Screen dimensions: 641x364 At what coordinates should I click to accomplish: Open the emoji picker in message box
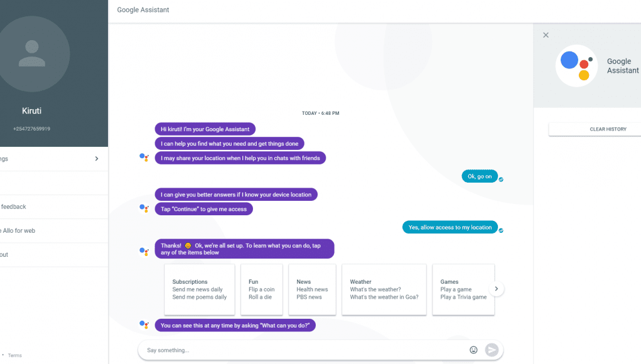[x=473, y=350]
